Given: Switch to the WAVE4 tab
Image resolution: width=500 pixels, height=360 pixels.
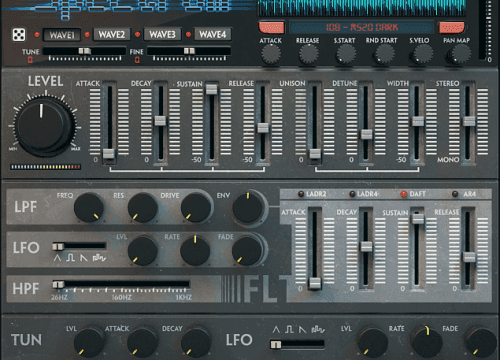Looking at the screenshot, I should [x=213, y=35].
